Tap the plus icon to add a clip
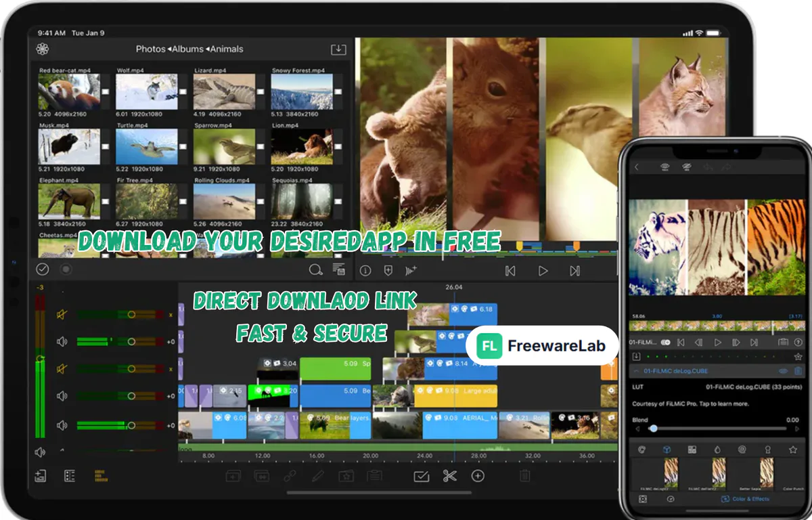The width and height of the screenshot is (812, 520). pyautogui.click(x=476, y=476)
